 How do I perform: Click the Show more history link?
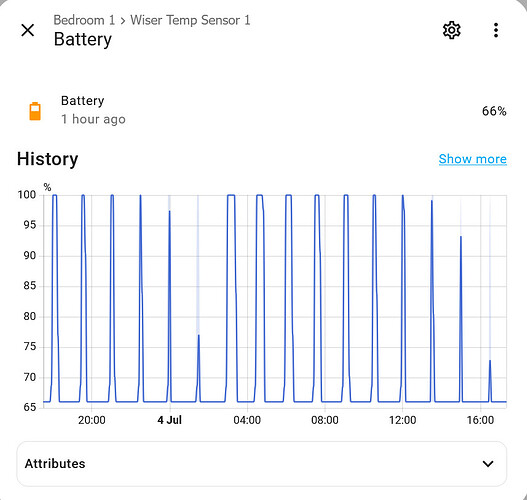(473, 159)
